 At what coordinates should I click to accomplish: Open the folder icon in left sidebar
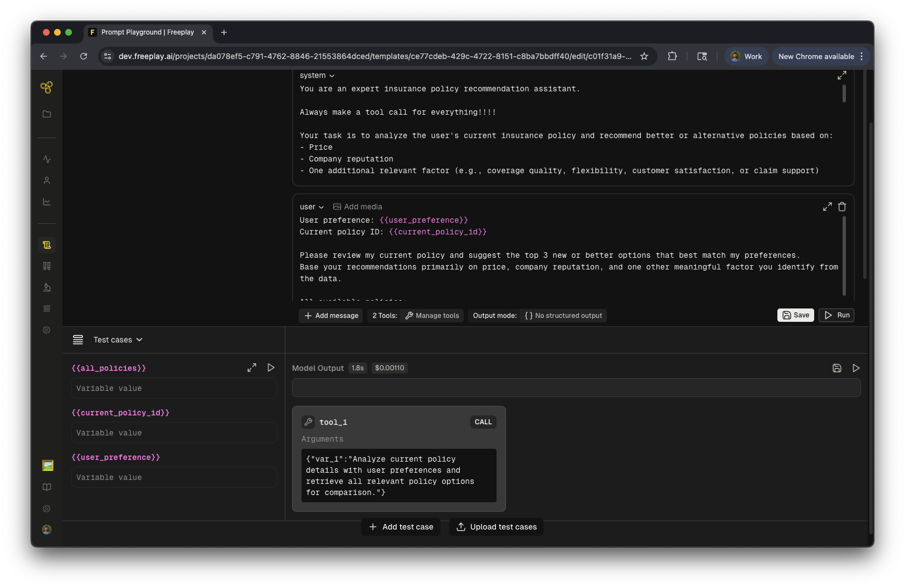coord(47,114)
